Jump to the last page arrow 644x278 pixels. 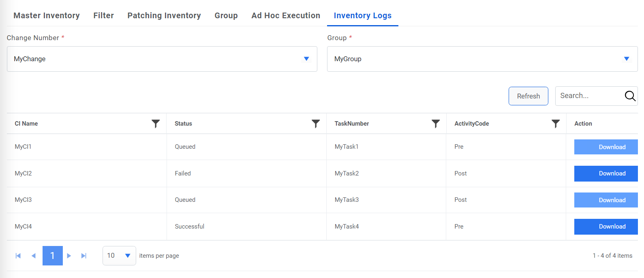click(84, 256)
